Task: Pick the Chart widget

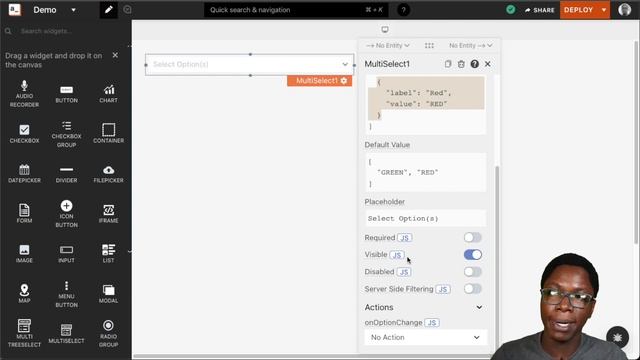Action: point(108,94)
